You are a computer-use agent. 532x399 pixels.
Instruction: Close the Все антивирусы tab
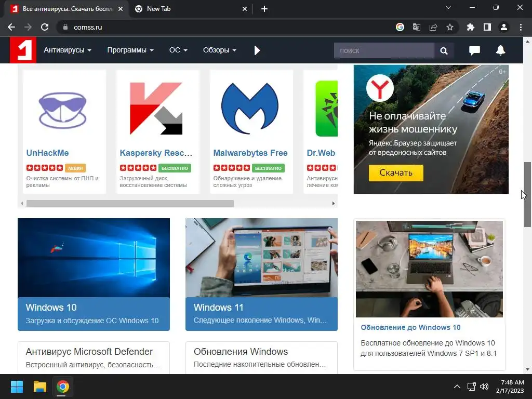[x=121, y=9]
